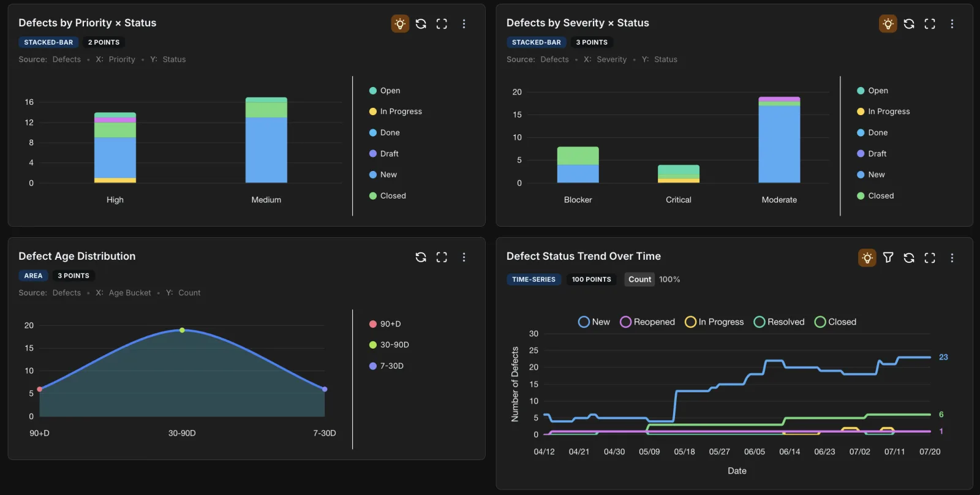Toggle 30-90D series in Age Distribution legend

390,345
